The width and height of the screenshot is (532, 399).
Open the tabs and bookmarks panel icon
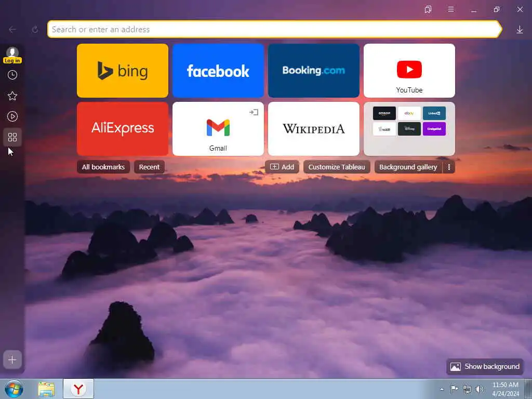[x=428, y=9]
